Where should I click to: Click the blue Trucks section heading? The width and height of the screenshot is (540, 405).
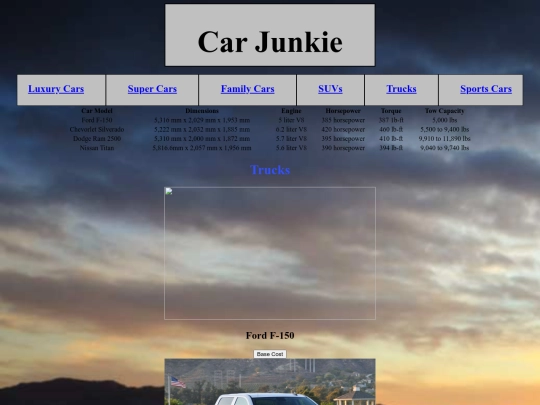(x=270, y=170)
